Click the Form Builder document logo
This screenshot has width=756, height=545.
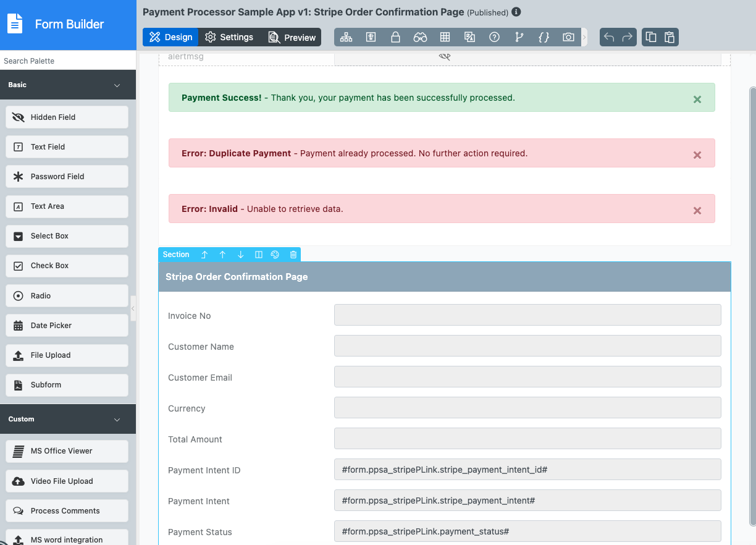pyautogui.click(x=15, y=23)
